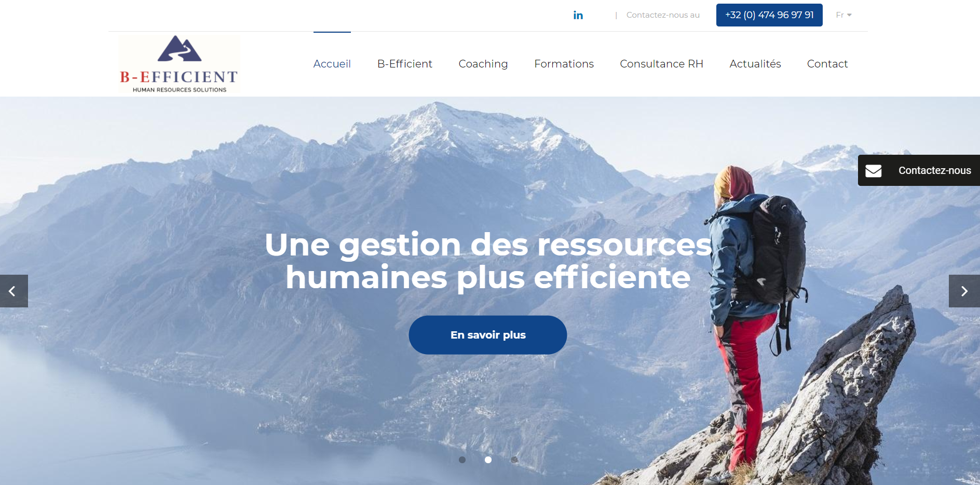Select the third carousel dot
The height and width of the screenshot is (485, 980).
[514, 460]
